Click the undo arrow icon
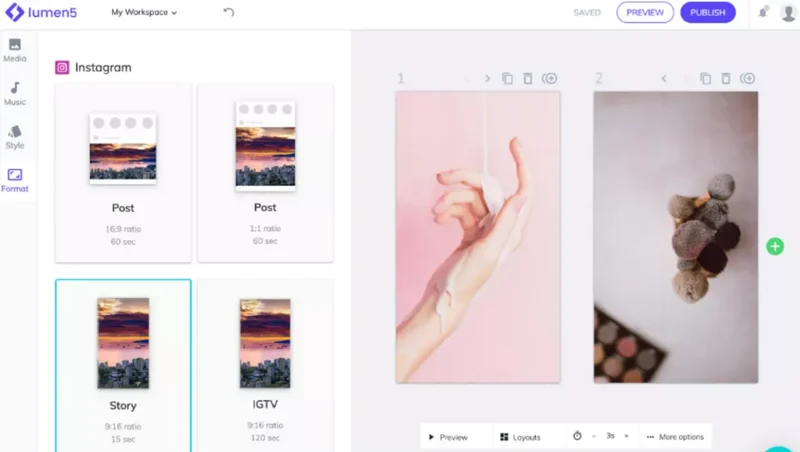The image size is (800, 452). click(x=228, y=13)
